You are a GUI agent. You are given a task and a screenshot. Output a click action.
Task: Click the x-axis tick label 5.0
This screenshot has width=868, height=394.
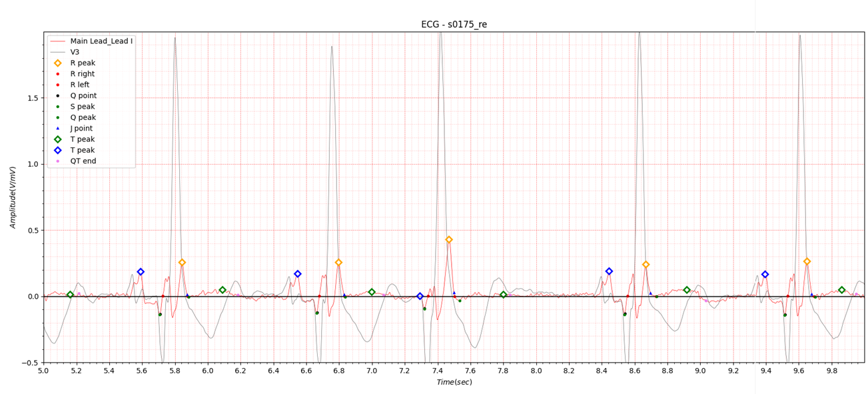tap(44, 371)
